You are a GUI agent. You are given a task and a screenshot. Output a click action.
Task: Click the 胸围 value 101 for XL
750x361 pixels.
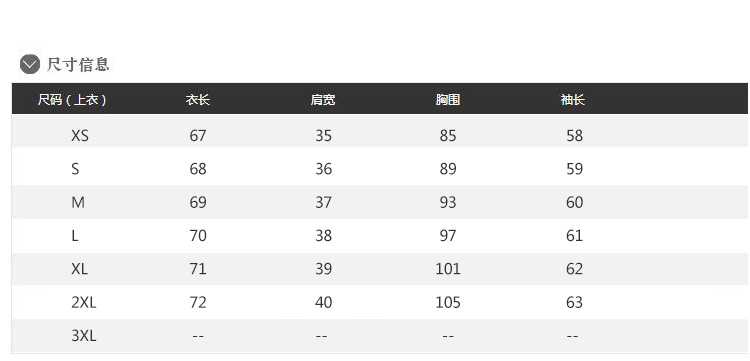click(448, 269)
